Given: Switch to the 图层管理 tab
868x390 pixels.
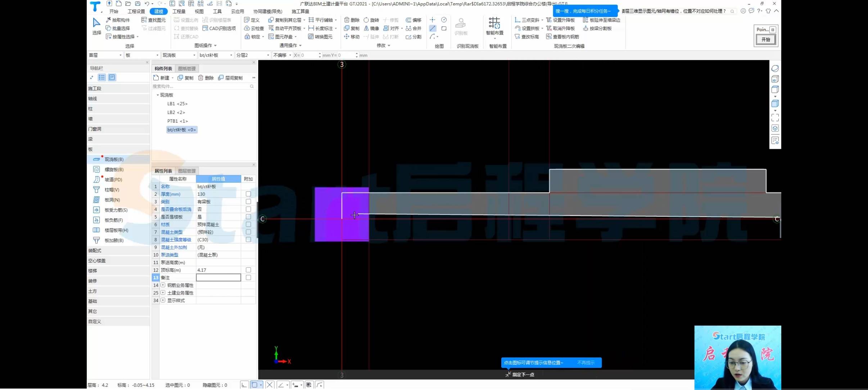Looking at the screenshot, I should pyautogui.click(x=187, y=171).
